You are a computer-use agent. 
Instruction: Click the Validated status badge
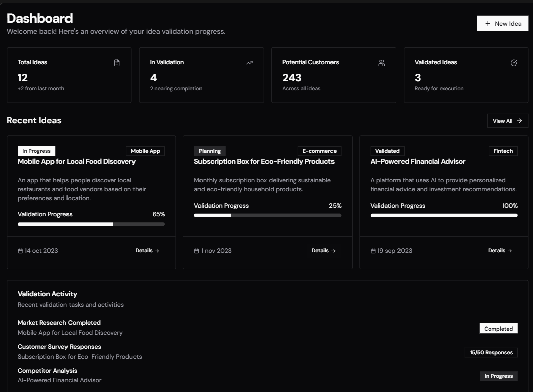387,151
